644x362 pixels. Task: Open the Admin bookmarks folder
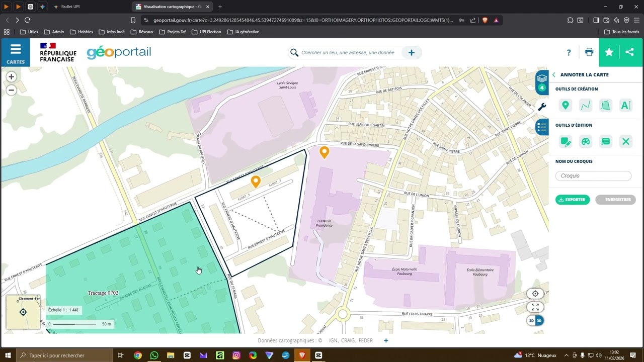pos(54,32)
